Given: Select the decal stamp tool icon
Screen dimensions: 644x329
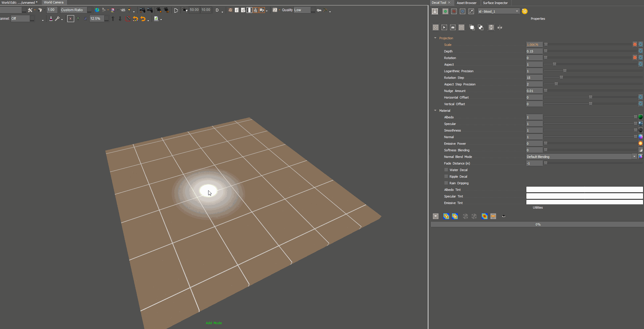Looking at the screenshot, I should coord(435,11).
